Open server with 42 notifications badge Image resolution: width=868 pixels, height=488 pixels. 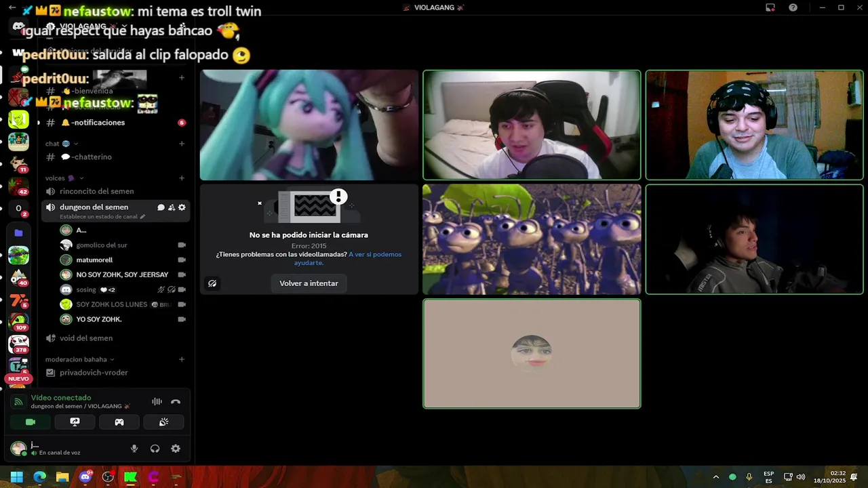[18, 186]
